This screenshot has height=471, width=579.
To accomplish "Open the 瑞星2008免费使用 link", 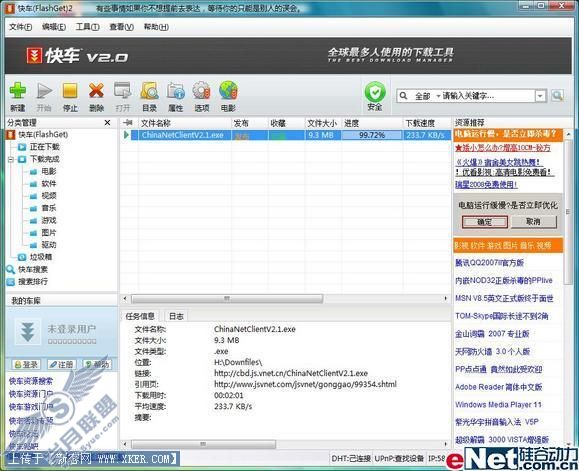I will click(486, 184).
